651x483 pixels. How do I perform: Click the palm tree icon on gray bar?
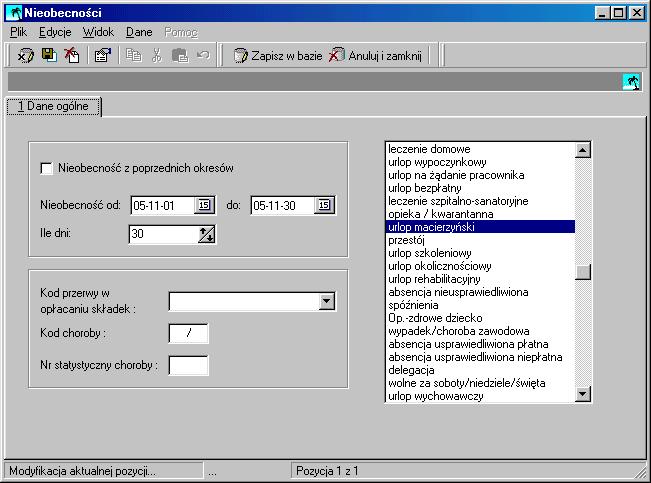tap(631, 82)
